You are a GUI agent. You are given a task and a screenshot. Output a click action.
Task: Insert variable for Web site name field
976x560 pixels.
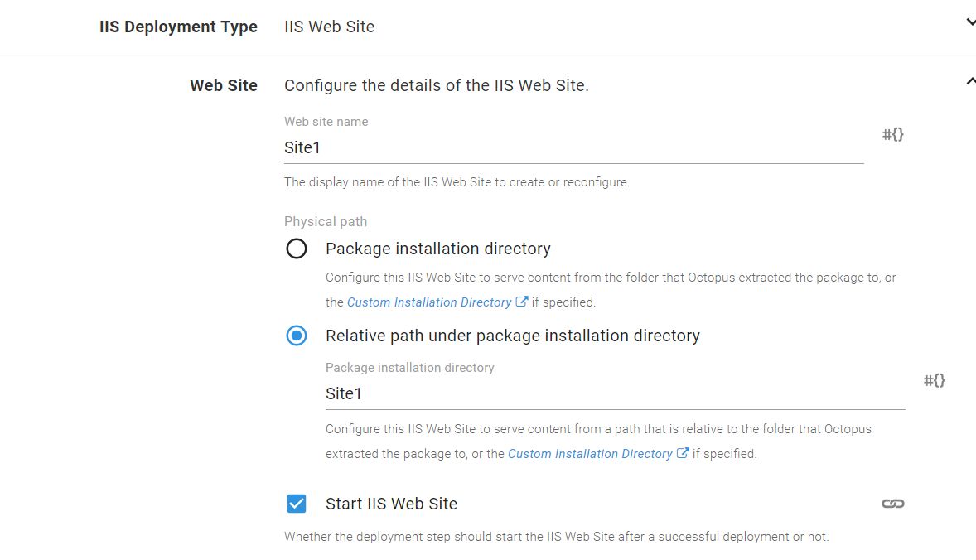pos(892,134)
